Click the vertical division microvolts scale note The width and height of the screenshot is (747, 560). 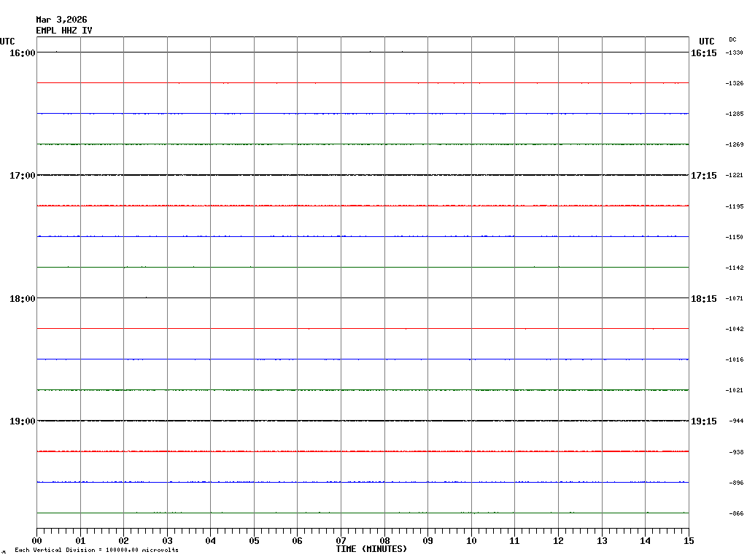click(96, 551)
